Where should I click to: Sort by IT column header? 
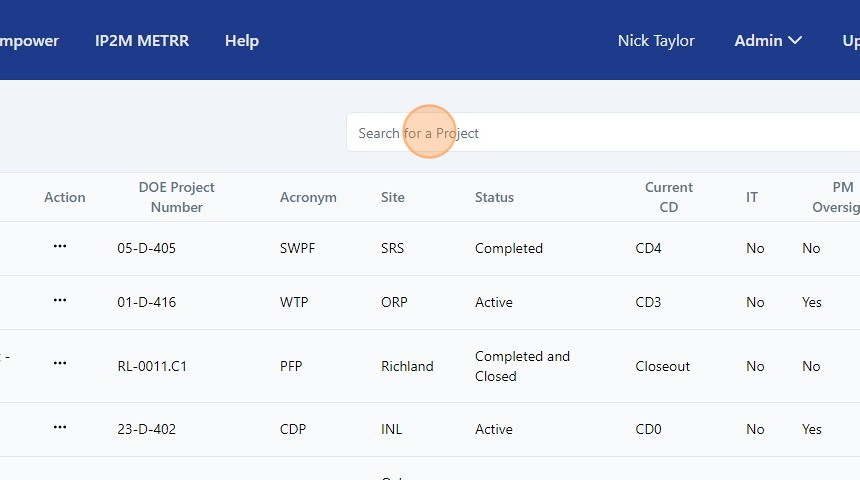click(752, 197)
